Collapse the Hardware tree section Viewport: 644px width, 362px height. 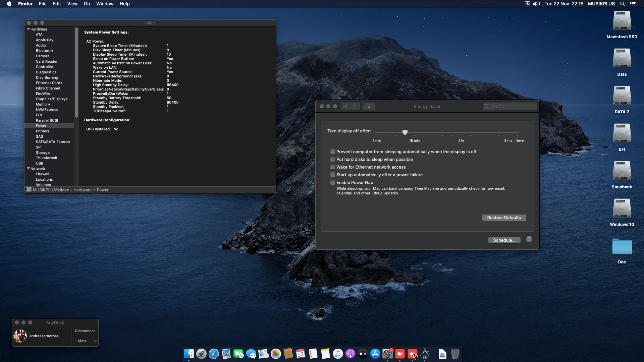(28, 29)
